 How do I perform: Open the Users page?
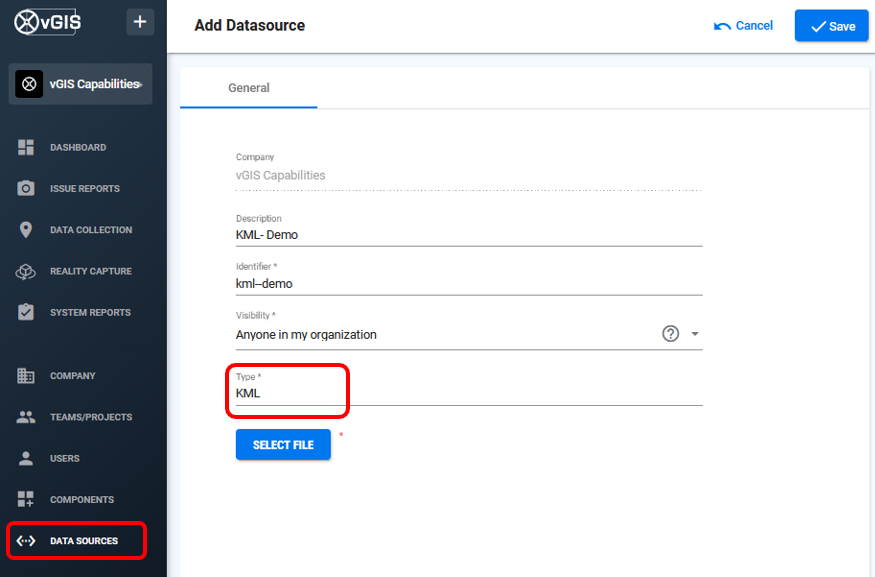click(65, 458)
